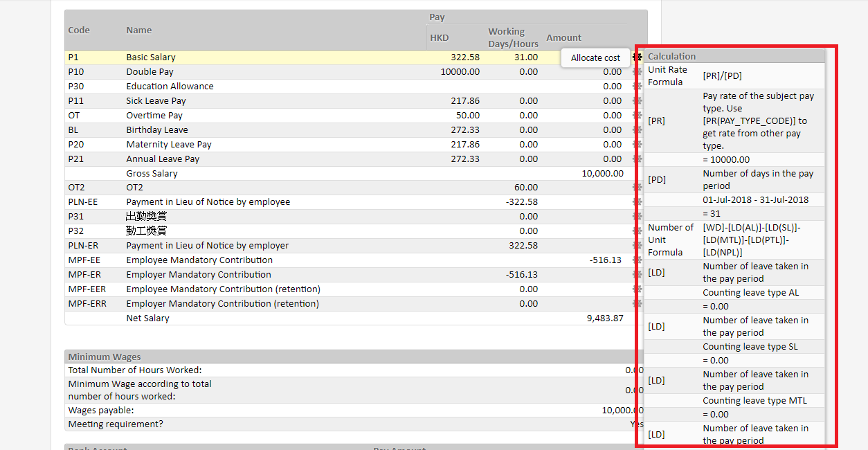
Task: Open calculation gear for P31 出勤獎賞 row
Action: 638,217
